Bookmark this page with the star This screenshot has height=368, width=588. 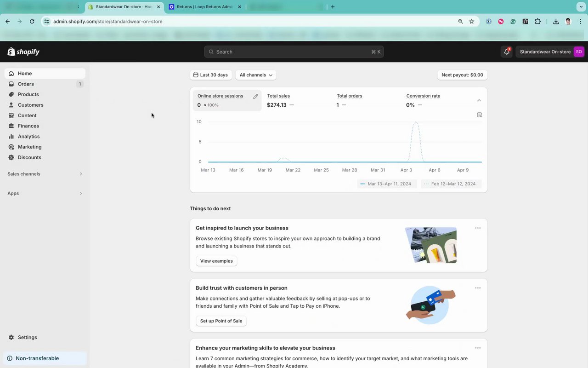472,21
